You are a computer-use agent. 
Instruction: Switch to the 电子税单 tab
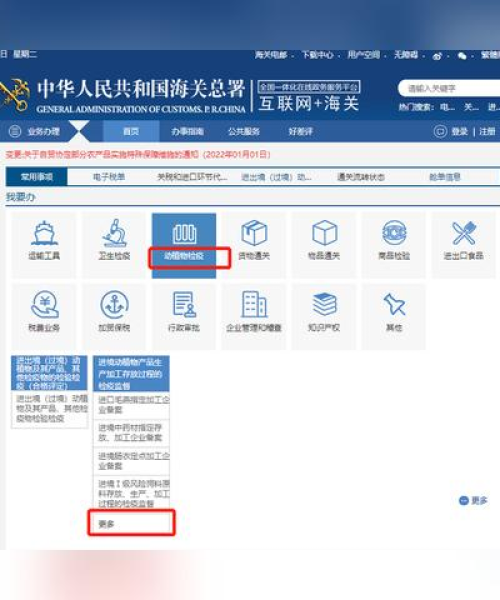(109, 177)
